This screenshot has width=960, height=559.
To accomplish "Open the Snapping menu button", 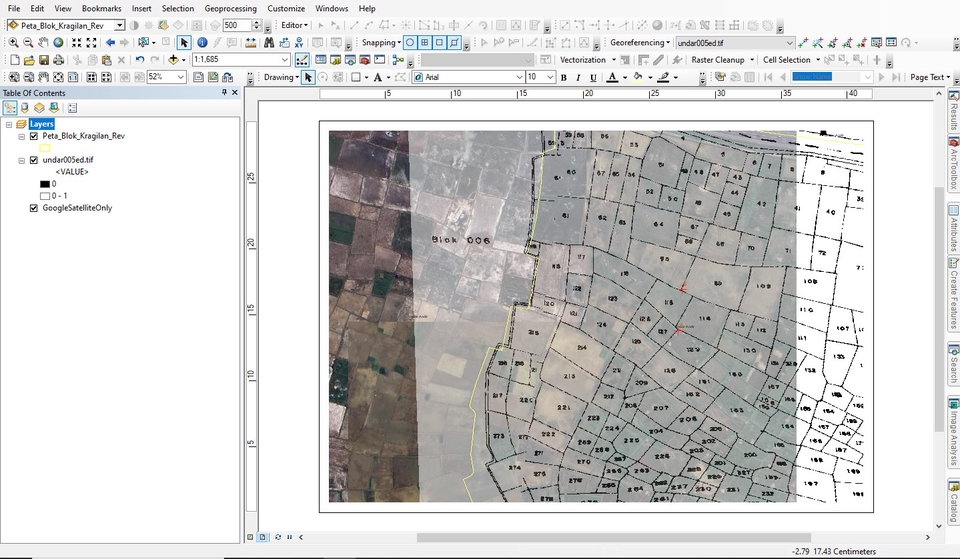I will (381, 43).
